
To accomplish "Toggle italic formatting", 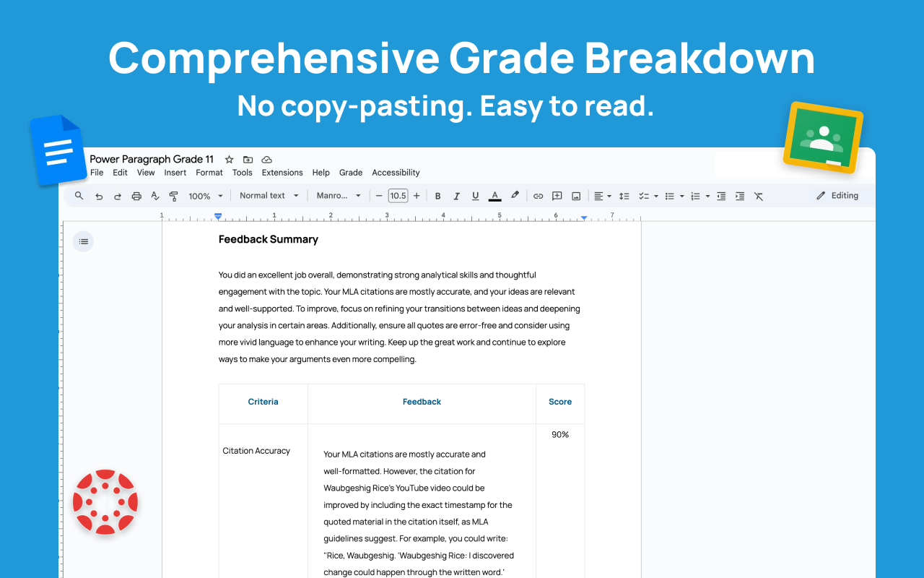I will pos(456,196).
